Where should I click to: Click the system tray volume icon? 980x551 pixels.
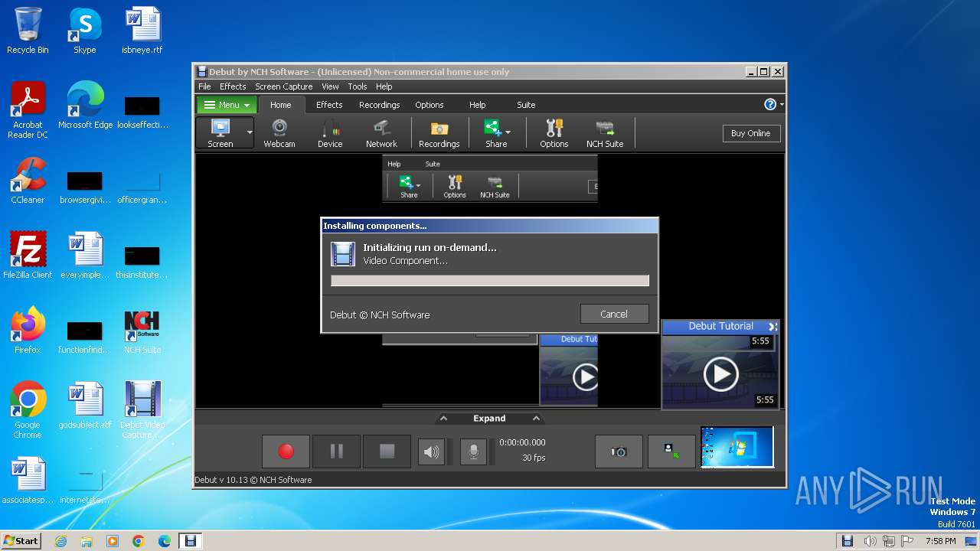[871, 541]
